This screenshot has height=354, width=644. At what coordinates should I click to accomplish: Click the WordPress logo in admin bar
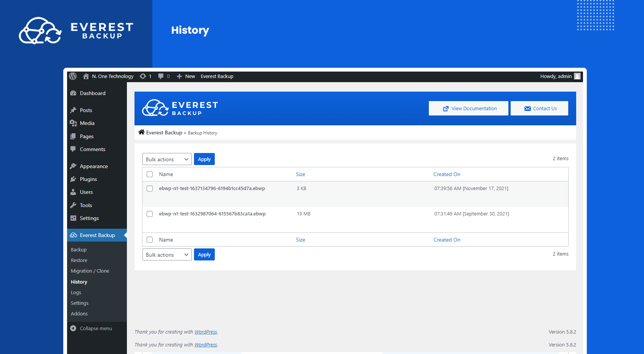click(73, 76)
